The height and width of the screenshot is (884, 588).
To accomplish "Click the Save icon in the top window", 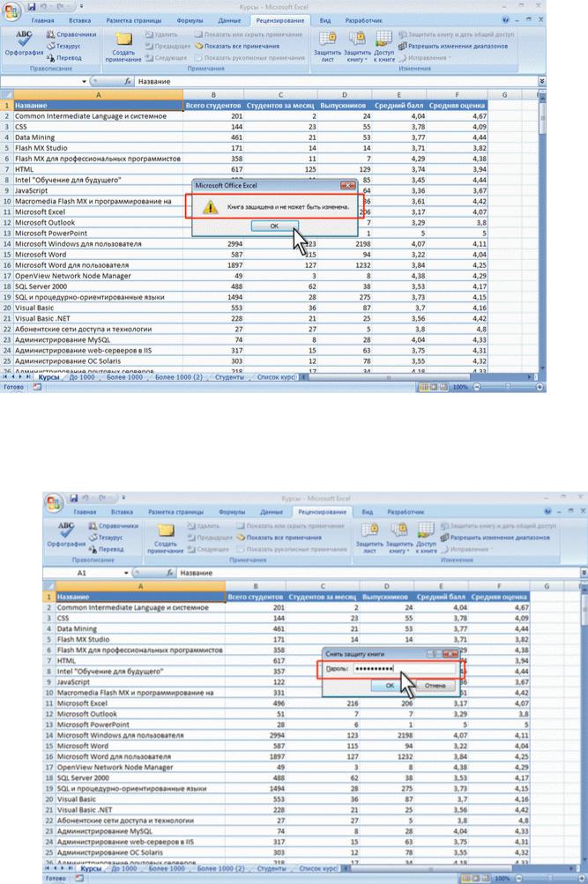I will coord(31,6).
